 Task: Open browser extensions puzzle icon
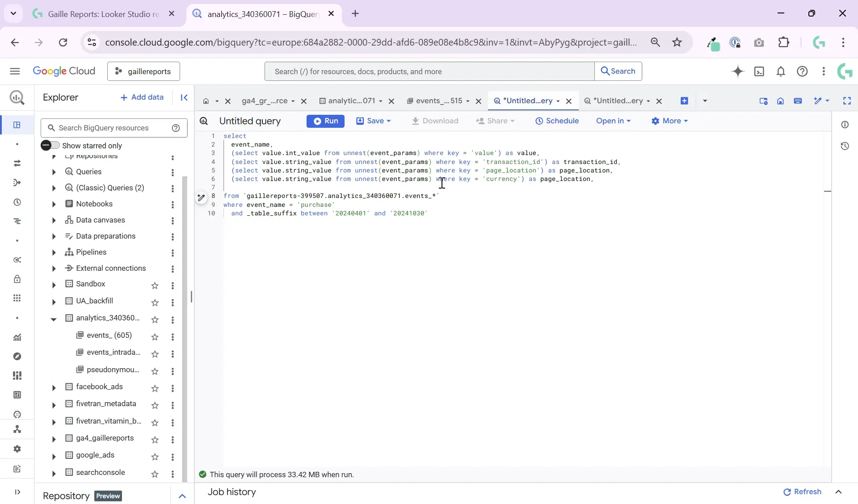pyautogui.click(x=784, y=42)
